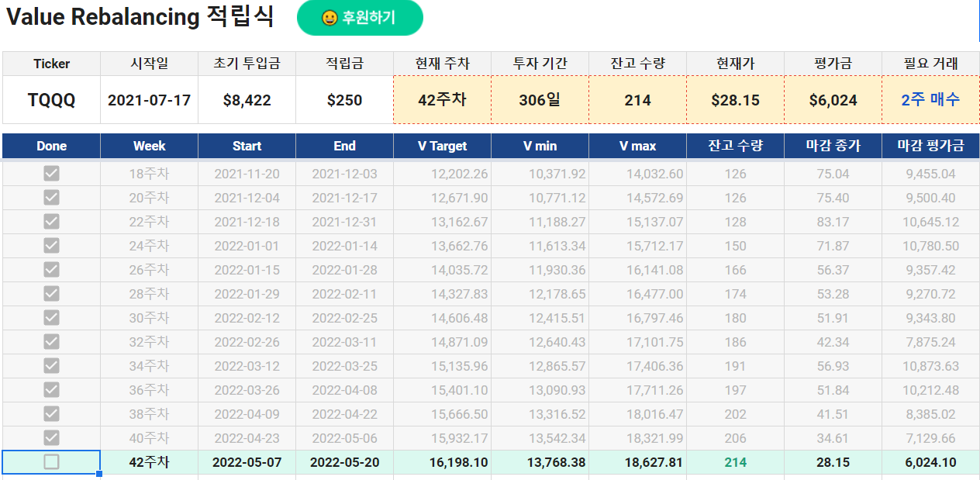Toggle Done checkbox in 40주차 row
The height and width of the screenshot is (480, 980).
tap(51, 438)
